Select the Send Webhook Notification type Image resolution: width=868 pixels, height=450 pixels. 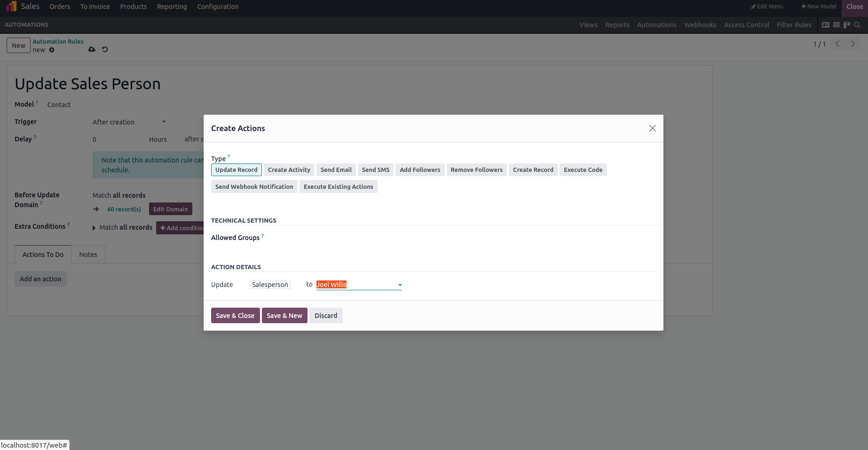pyautogui.click(x=254, y=186)
